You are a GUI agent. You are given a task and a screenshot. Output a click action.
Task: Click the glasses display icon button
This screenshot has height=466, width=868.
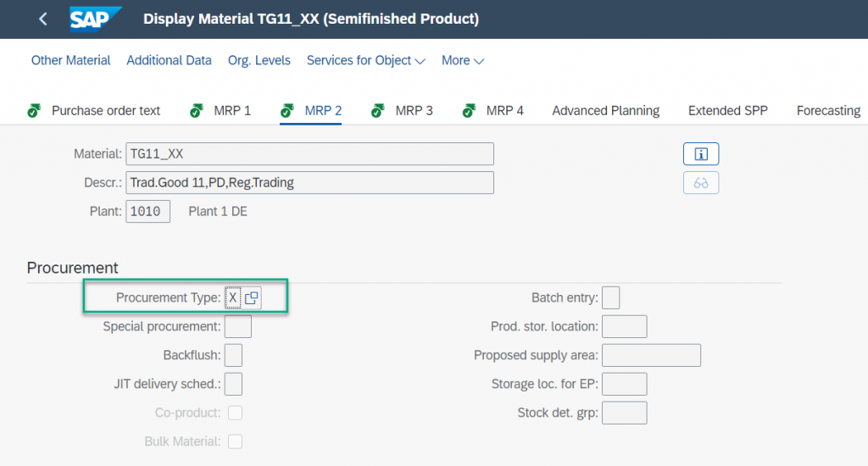pos(701,183)
